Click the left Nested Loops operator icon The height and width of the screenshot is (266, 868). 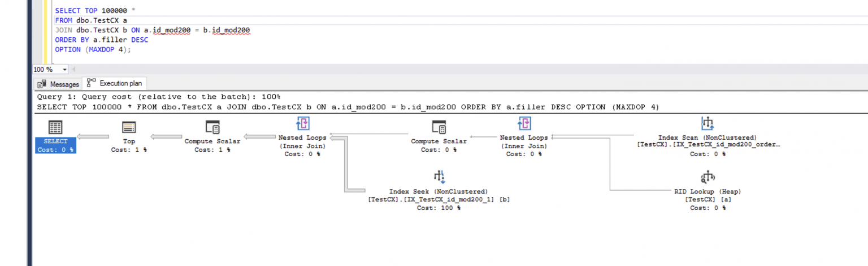pyautogui.click(x=302, y=124)
